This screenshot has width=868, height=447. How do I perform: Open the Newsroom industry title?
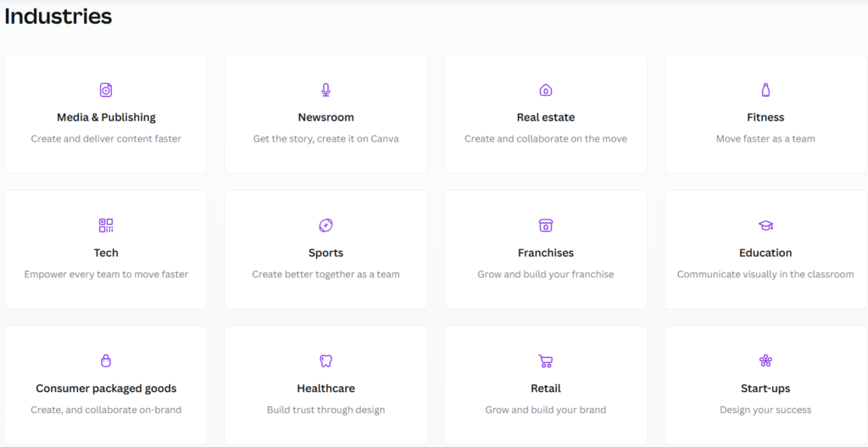coord(326,117)
